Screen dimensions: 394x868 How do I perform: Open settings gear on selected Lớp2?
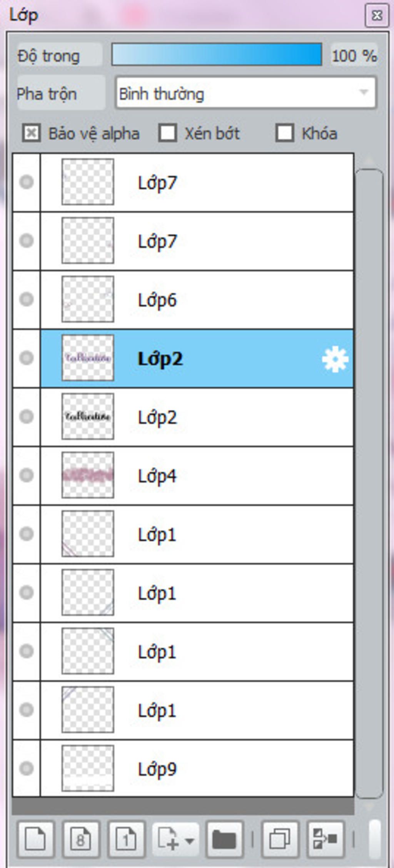pyautogui.click(x=335, y=359)
